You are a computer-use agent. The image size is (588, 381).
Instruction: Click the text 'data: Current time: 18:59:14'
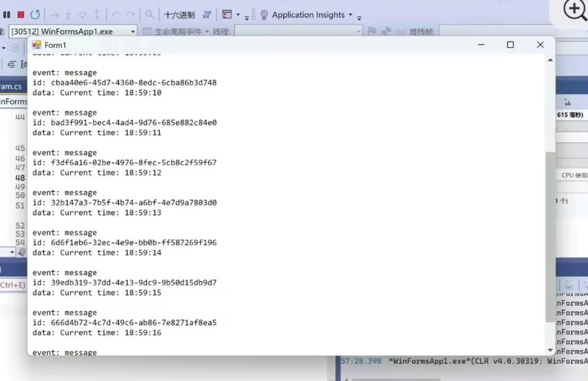(x=97, y=253)
